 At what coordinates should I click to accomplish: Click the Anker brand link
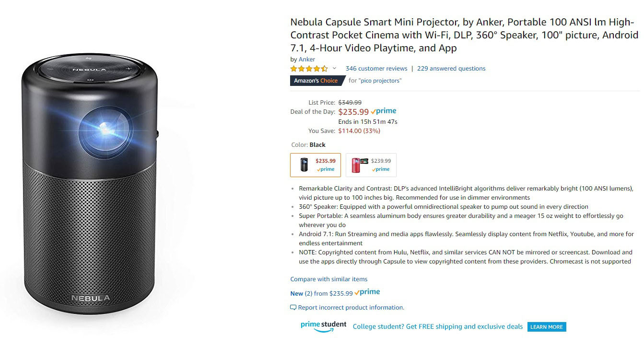307,60
